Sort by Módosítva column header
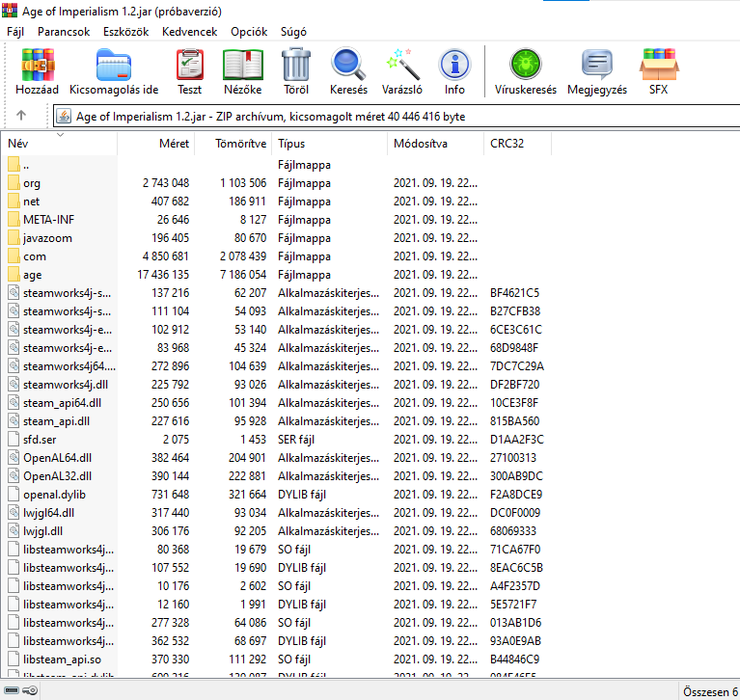Image resolution: width=740 pixels, height=700 pixels. pos(435,144)
